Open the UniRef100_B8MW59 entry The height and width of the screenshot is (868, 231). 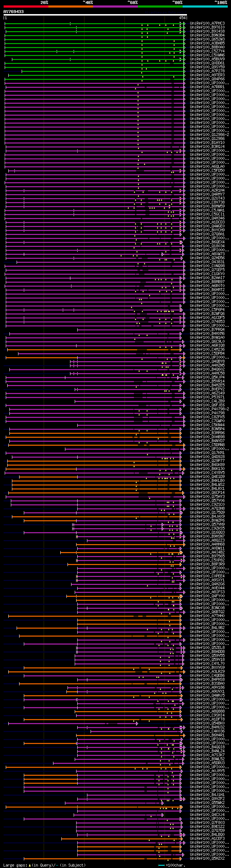tap(207, 206)
